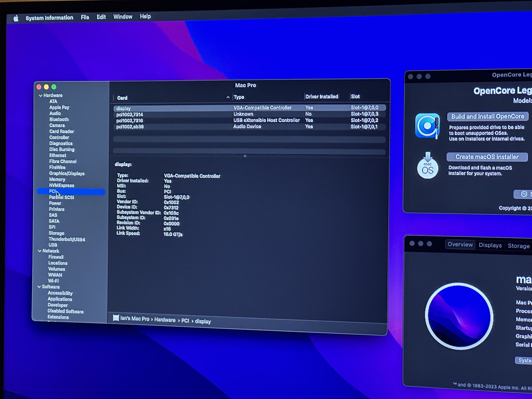Select Graphics/Displays in the sidebar
The image size is (532, 399).
[x=67, y=173]
